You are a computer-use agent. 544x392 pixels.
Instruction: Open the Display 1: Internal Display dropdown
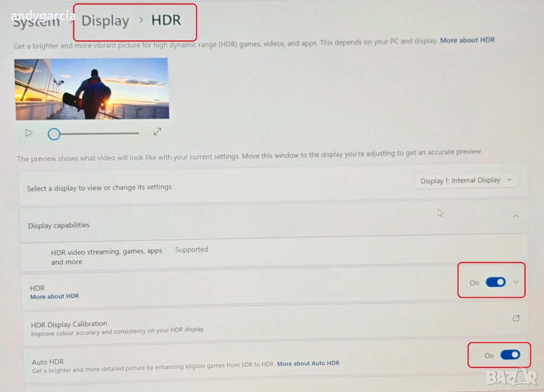pyautogui.click(x=466, y=181)
